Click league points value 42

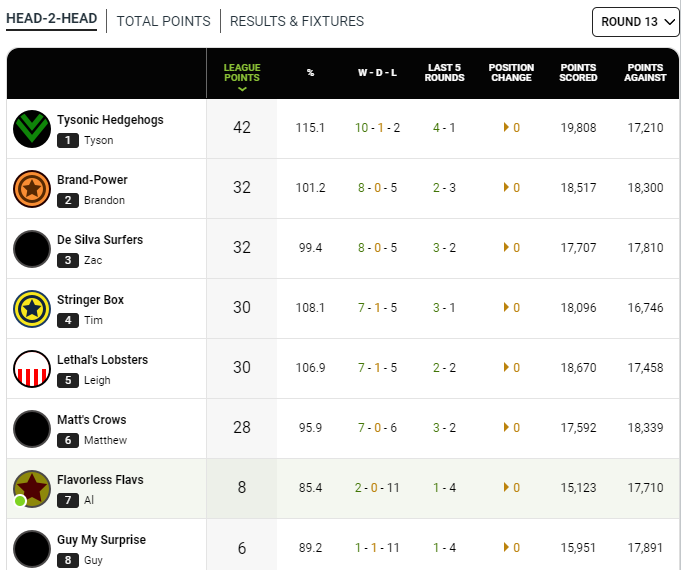click(242, 127)
